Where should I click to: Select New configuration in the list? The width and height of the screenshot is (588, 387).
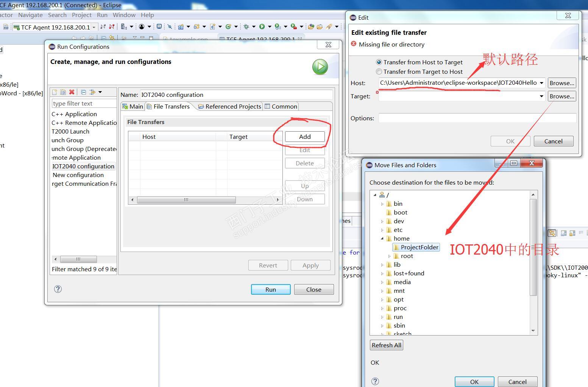pos(78,175)
